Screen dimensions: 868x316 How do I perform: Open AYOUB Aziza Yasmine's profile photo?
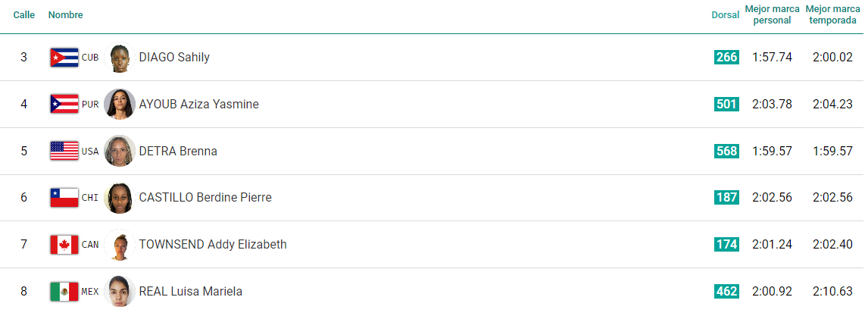coord(120,104)
